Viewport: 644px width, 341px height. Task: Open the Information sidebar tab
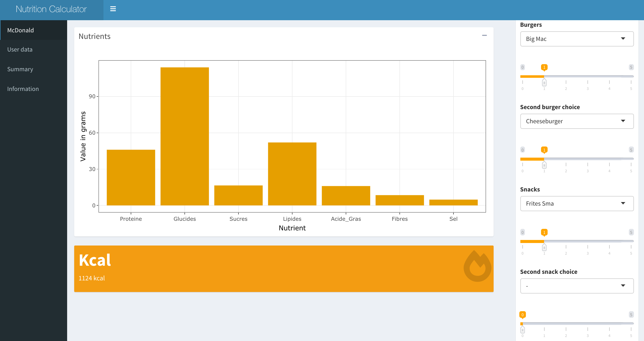pos(23,89)
